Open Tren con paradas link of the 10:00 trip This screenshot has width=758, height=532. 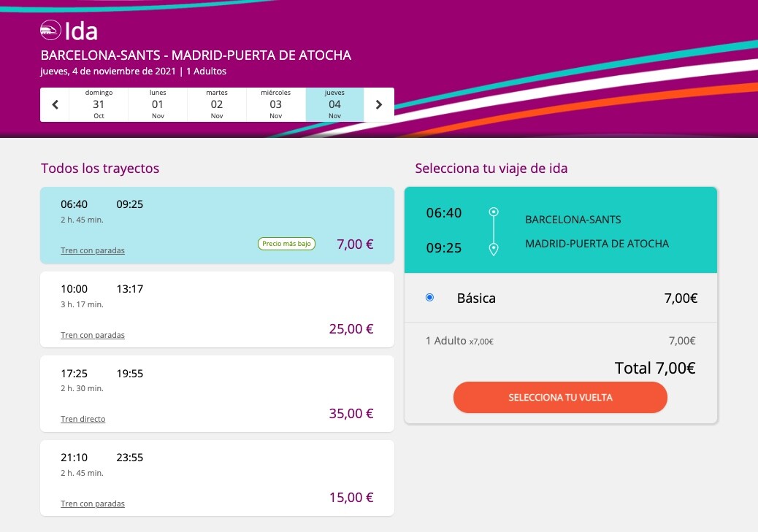click(x=93, y=335)
